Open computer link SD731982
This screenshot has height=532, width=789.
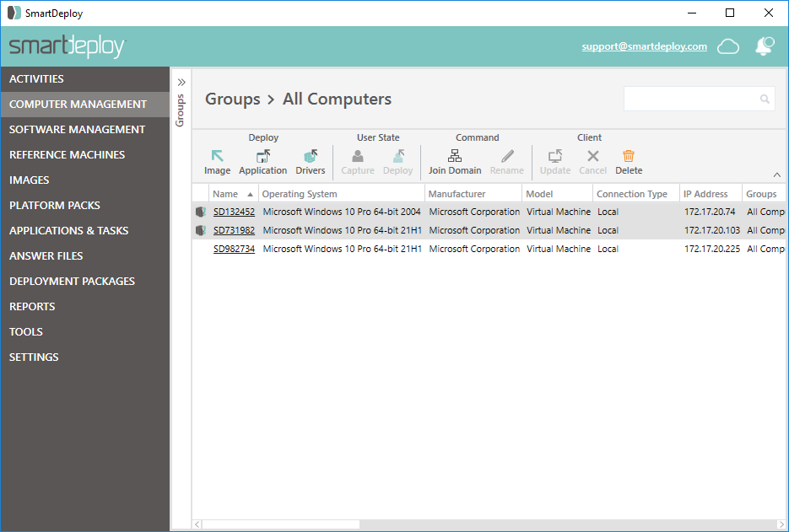click(234, 230)
